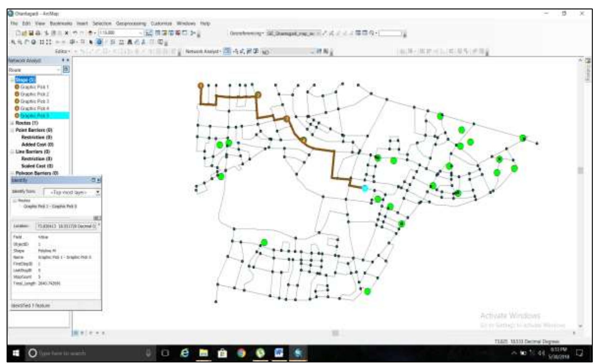This screenshot has height=364, width=595.
Task: Open the map scale dropdown
Action: (141, 33)
